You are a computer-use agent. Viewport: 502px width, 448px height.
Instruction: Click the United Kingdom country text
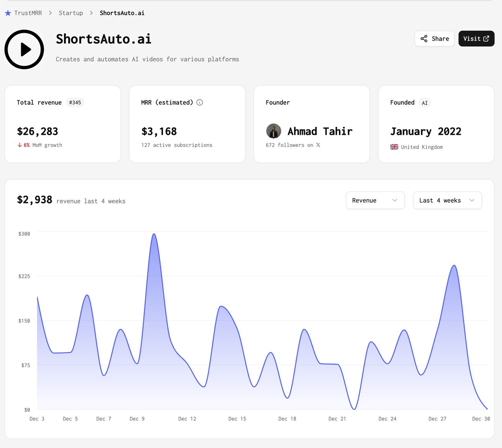coord(422,147)
